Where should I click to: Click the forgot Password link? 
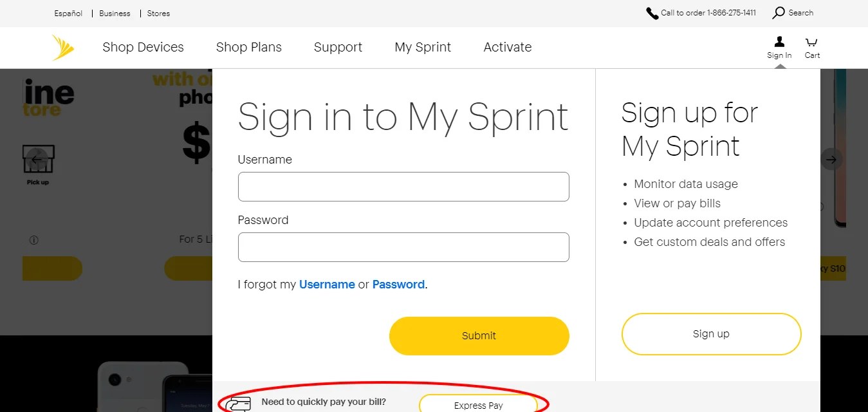pyautogui.click(x=398, y=284)
